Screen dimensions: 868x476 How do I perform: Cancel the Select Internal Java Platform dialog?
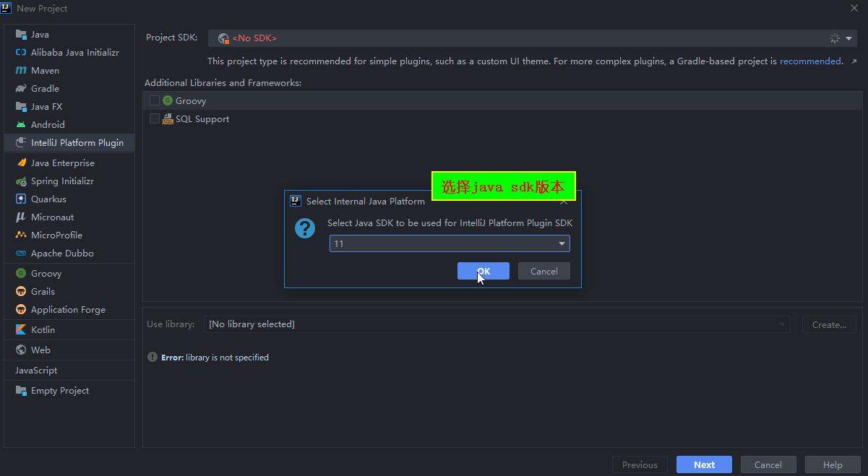point(544,271)
